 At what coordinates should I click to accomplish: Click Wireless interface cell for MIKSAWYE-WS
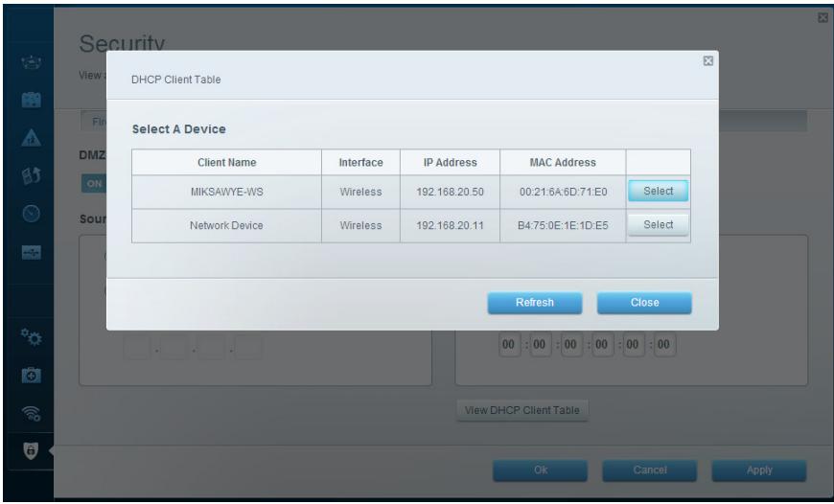tap(360, 192)
